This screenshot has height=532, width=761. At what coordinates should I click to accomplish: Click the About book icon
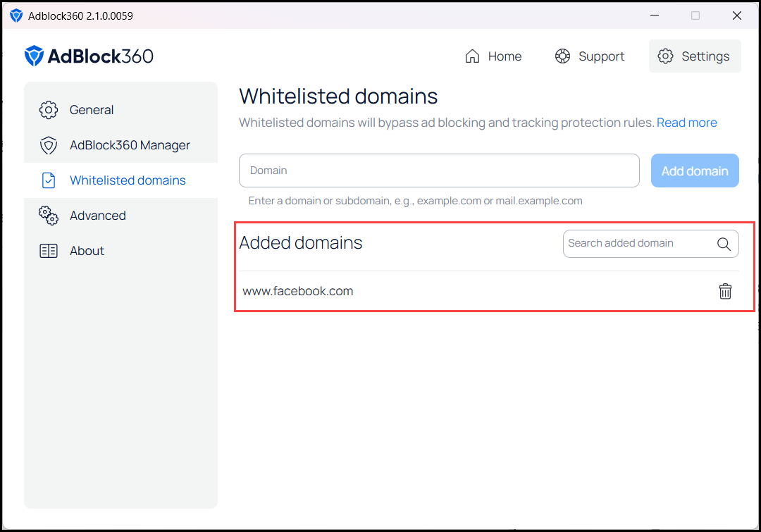49,251
